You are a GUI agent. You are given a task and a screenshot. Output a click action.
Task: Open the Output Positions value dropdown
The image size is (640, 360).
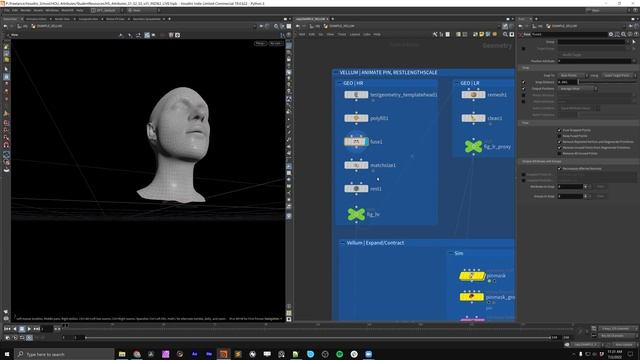(577, 89)
